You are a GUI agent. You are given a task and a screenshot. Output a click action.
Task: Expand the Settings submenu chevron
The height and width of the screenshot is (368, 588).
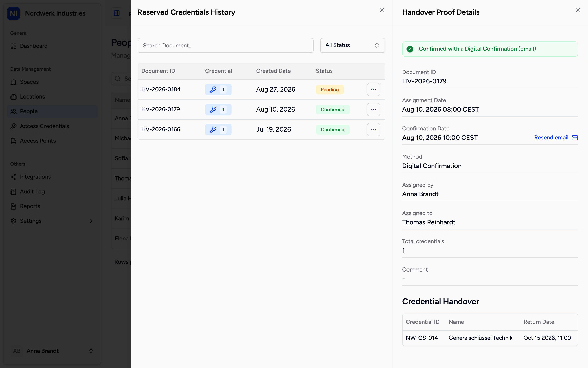(91, 221)
